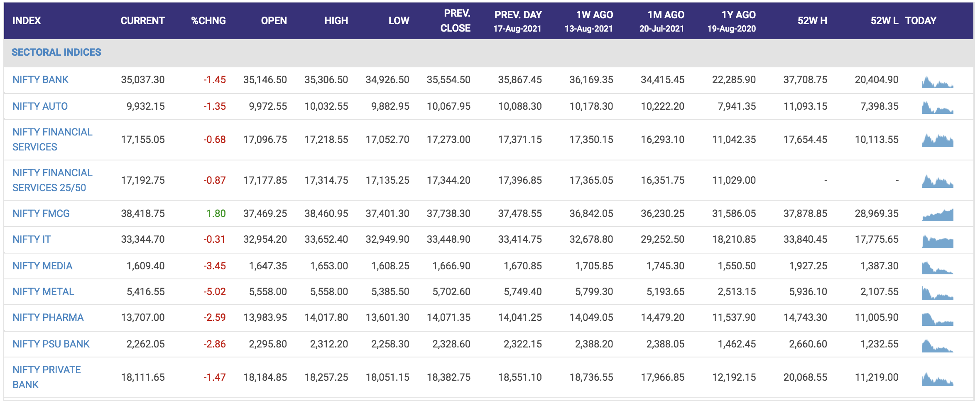Click the NIFTY METAL index name
Screen dimensions: 980x404
pyautogui.click(x=43, y=292)
